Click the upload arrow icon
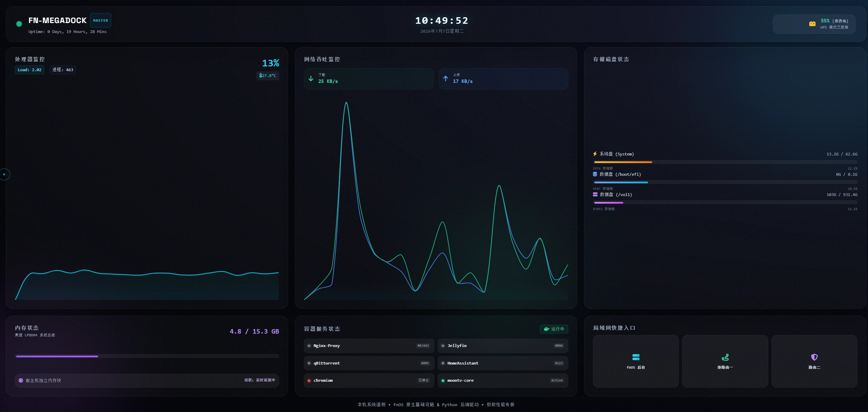868x412 pixels. [445, 78]
